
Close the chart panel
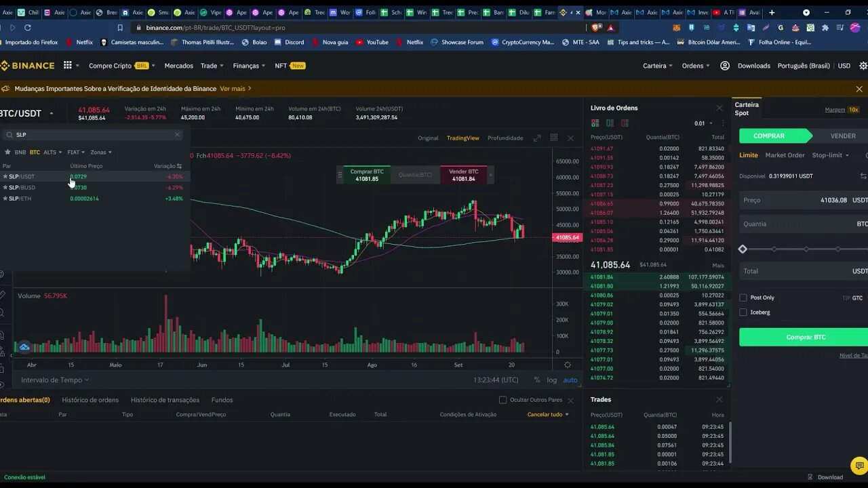(x=570, y=138)
